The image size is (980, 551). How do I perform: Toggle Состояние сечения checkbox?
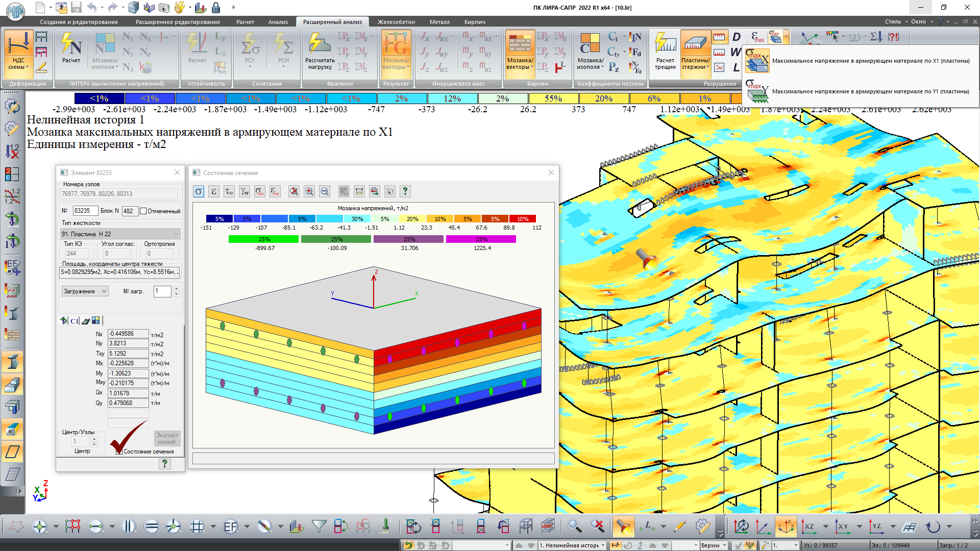click(x=119, y=452)
